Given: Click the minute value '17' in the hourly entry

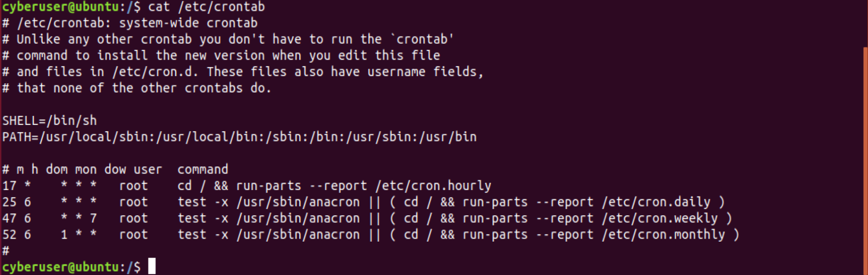Looking at the screenshot, I should [9, 186].
